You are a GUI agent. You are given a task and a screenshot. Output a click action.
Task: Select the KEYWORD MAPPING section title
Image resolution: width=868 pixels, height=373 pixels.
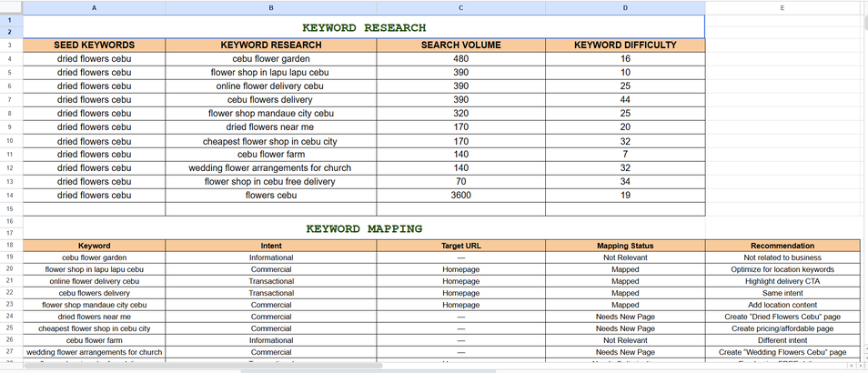[x=364, y=228]
